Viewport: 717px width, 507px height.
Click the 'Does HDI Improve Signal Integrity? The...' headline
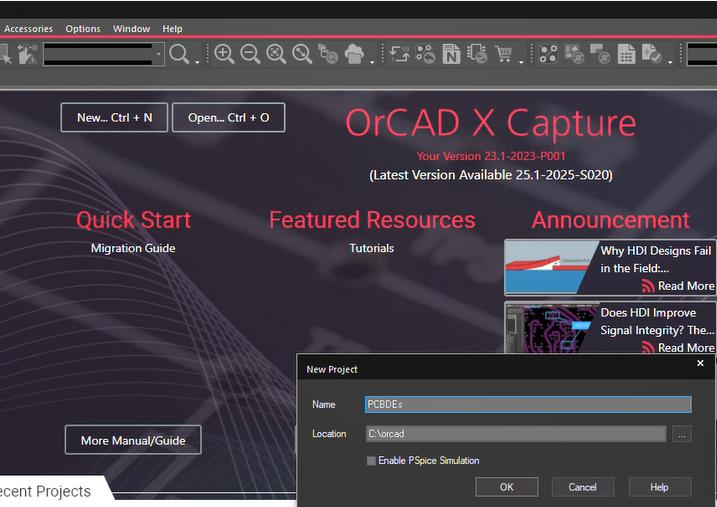657,321
